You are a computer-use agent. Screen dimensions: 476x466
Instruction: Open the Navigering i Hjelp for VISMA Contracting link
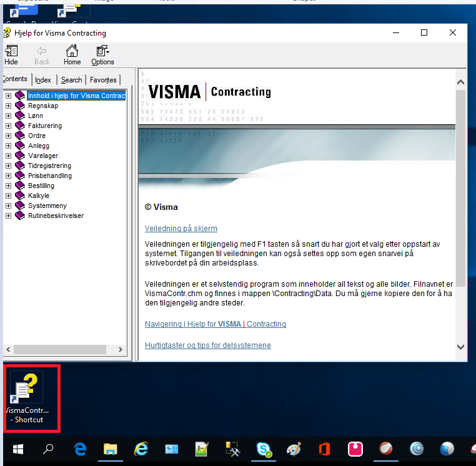(216, 324)
